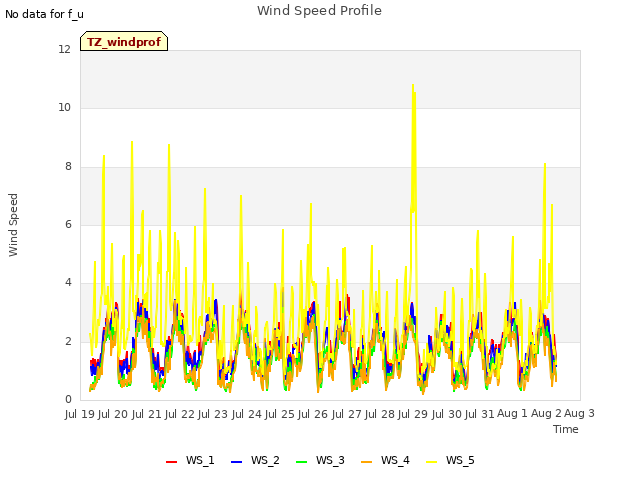
Task: Click the y-axis tick label 2
Action: (x=68, y=341)
